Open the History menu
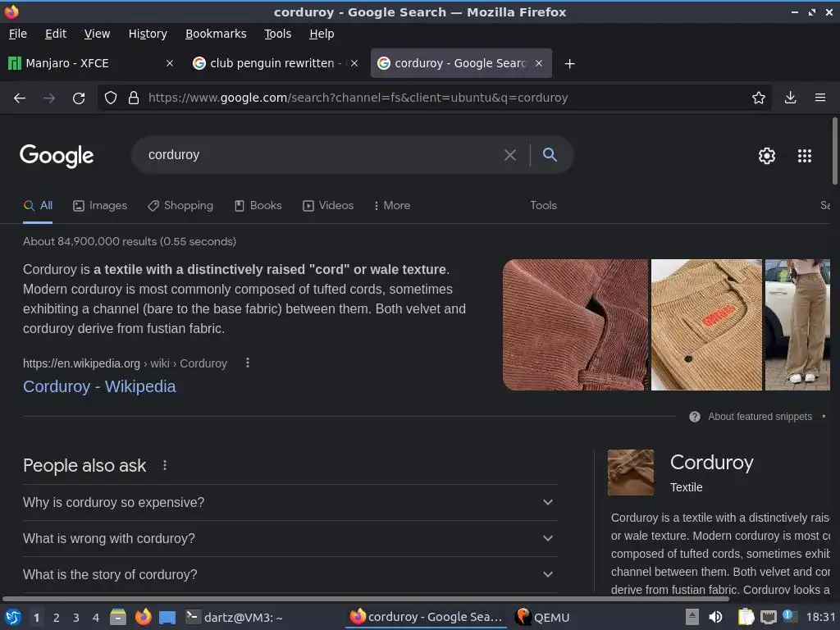 coord(148,34)
